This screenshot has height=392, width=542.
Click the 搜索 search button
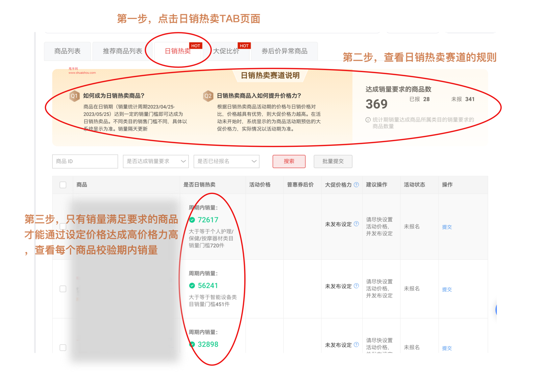click(289, 161)
